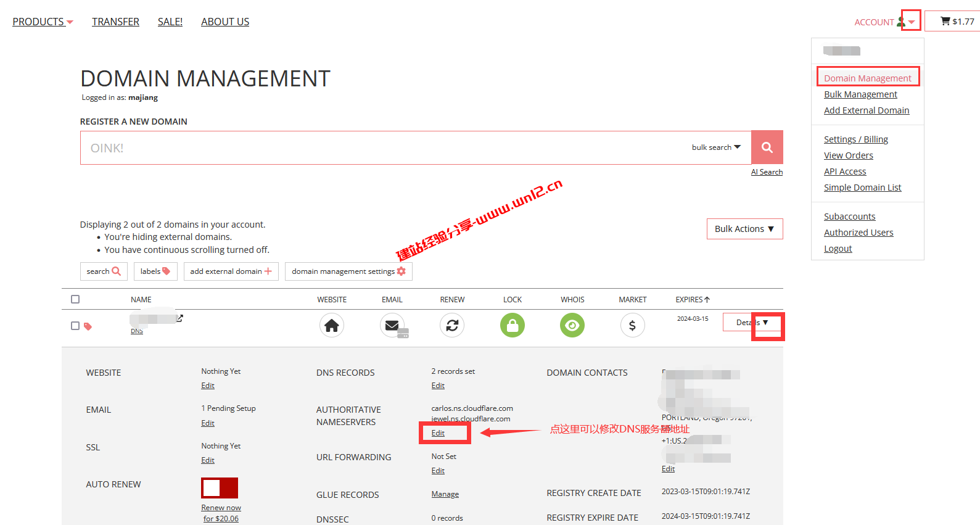Click Edit under Authoritative Nameservers
This screenshot has width=980, height=525.
click(438, 433)
